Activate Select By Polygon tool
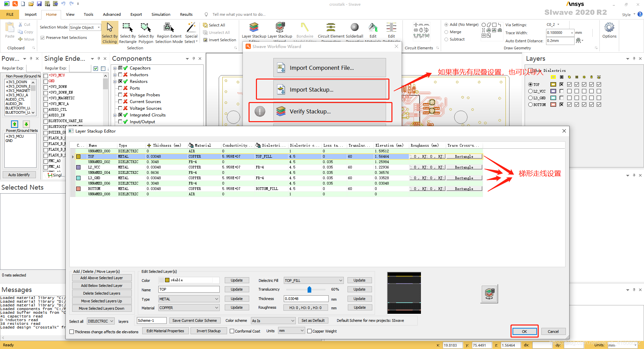Image resolution: width=644 pixels, height=349 pixels. tap(146, 33)
